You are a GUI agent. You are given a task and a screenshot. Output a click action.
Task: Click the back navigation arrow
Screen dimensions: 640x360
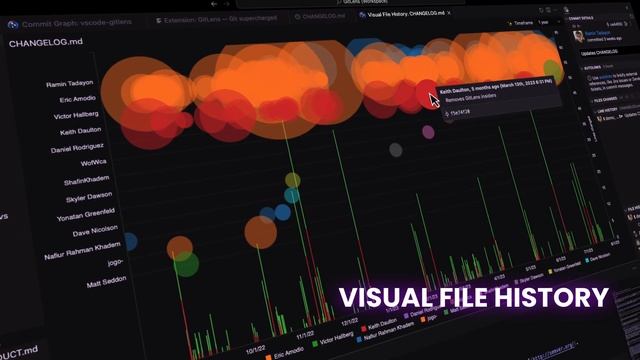point(214,4)
